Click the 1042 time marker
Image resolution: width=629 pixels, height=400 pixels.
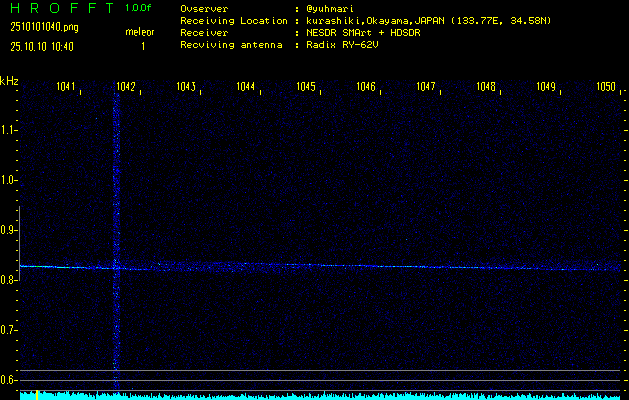126,88
